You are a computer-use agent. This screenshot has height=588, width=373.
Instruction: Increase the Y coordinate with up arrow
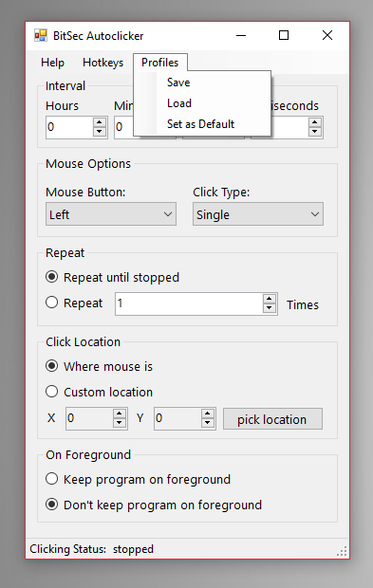pos(208,413)
